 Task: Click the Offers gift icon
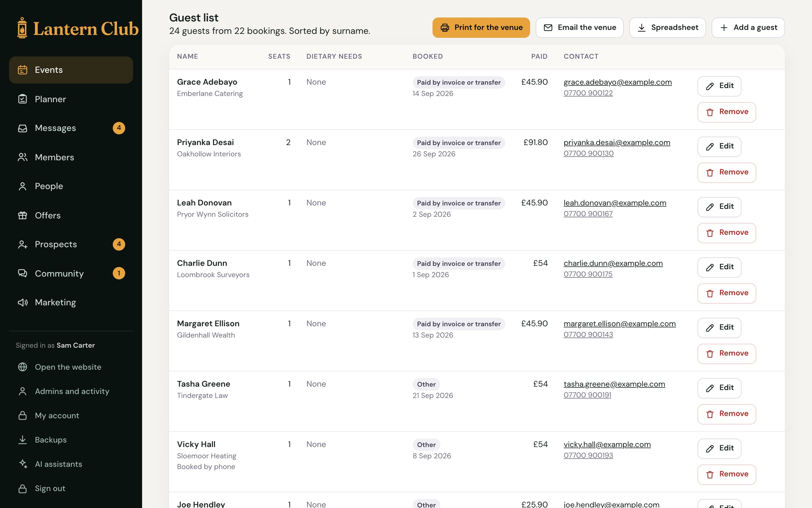point(23,215)
